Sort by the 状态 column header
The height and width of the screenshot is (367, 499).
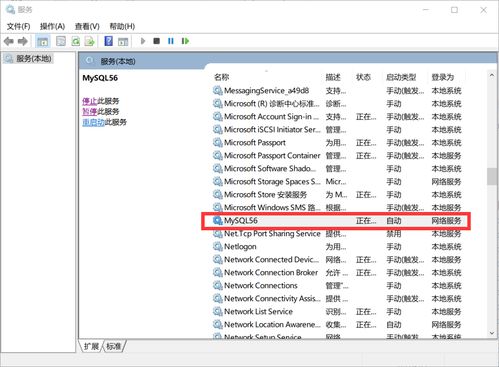[x=363, y=77]
